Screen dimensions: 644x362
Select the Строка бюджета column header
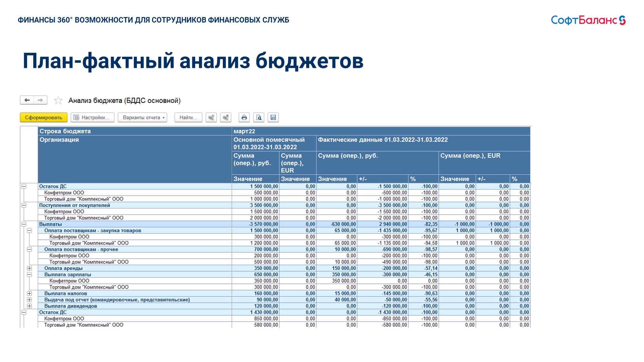coord(135,131)
